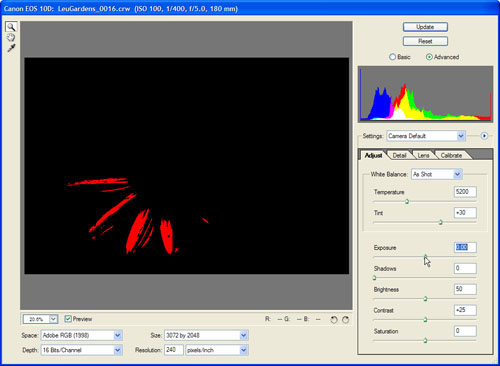Open the Settings Camera Default dropdown
Screen dimensions: 500x366
point(426,136)
